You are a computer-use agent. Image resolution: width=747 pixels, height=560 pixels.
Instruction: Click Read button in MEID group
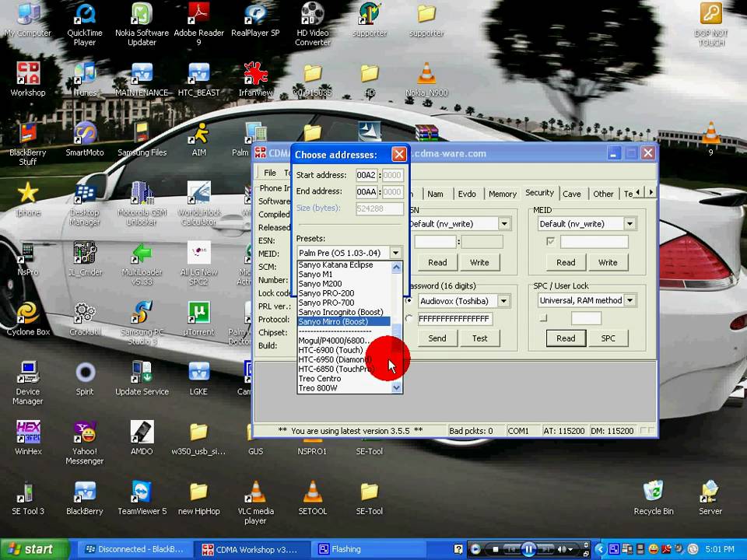pos(566,262)
